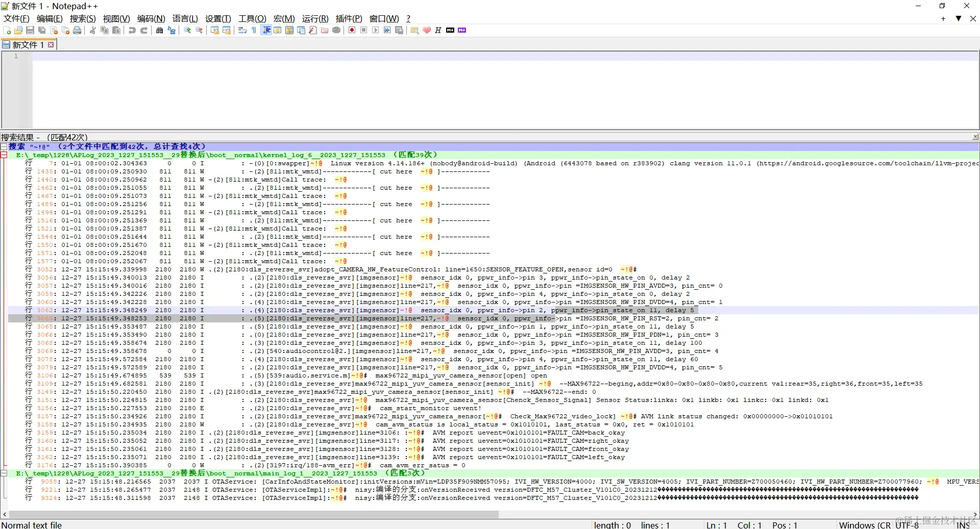Collapse the 搜索 "~!@" results root node

4,146
